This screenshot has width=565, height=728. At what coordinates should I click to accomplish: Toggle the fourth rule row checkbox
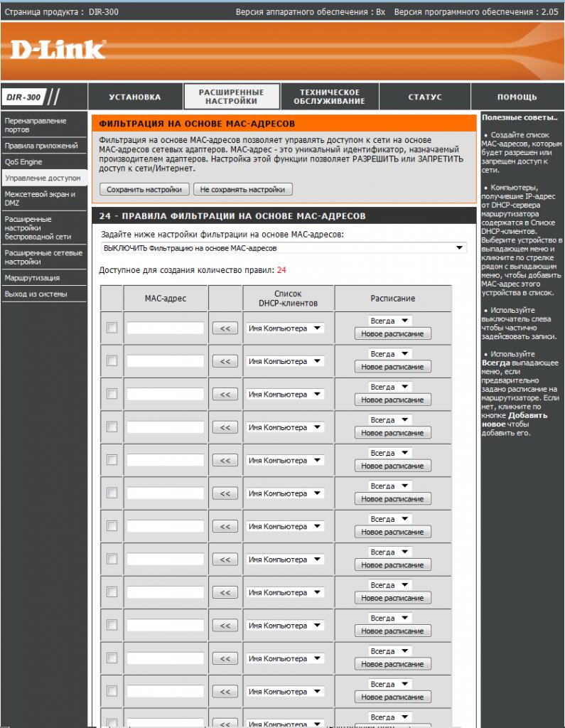coord(112,427)
